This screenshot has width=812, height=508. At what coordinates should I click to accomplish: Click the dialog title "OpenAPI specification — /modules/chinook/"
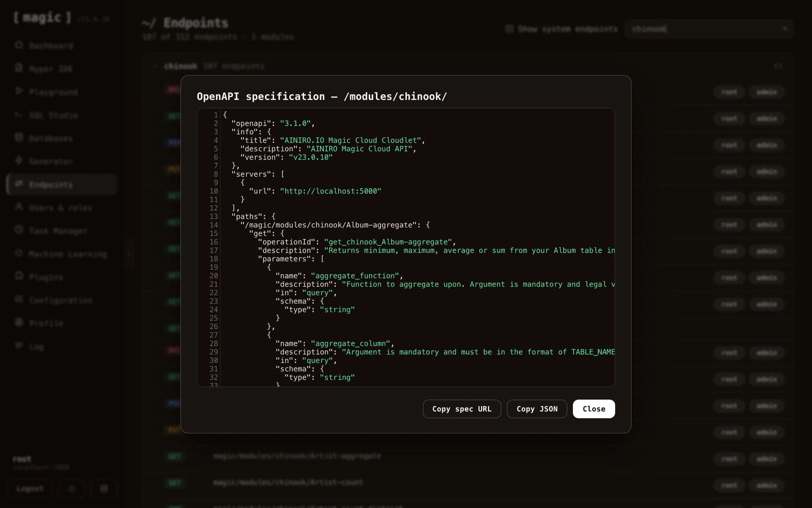point(322,97)
